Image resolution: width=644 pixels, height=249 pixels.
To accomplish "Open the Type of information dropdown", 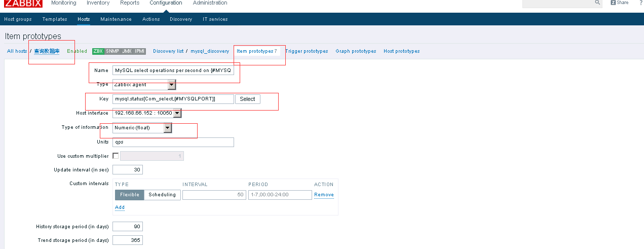I will (x=142, y=128).
